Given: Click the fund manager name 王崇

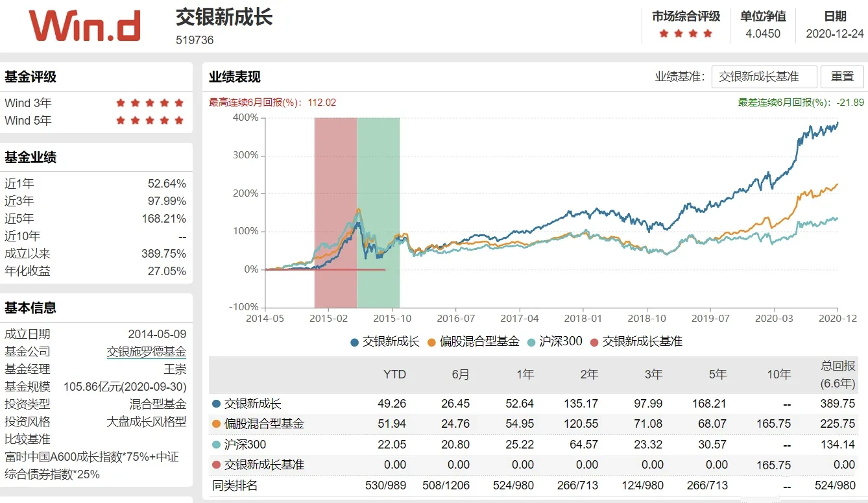Looking at the screenshot, I should (x=175, y=369).
